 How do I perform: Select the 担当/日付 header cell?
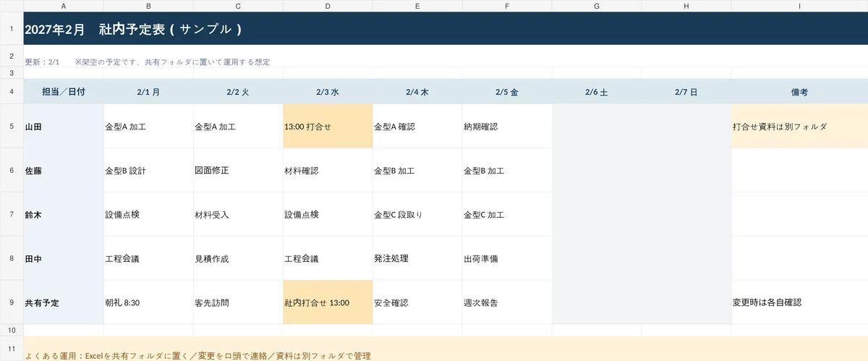tap(64, 92)
